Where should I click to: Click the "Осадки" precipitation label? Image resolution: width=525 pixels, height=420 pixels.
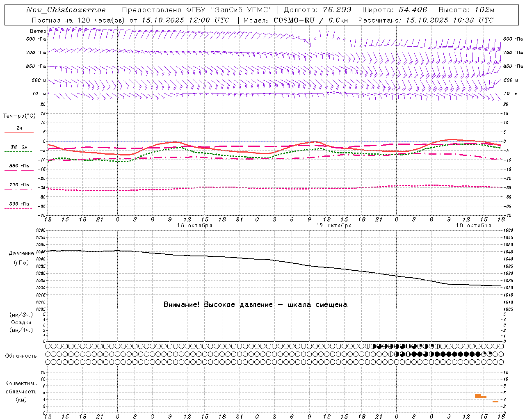(x=21, y=322)
